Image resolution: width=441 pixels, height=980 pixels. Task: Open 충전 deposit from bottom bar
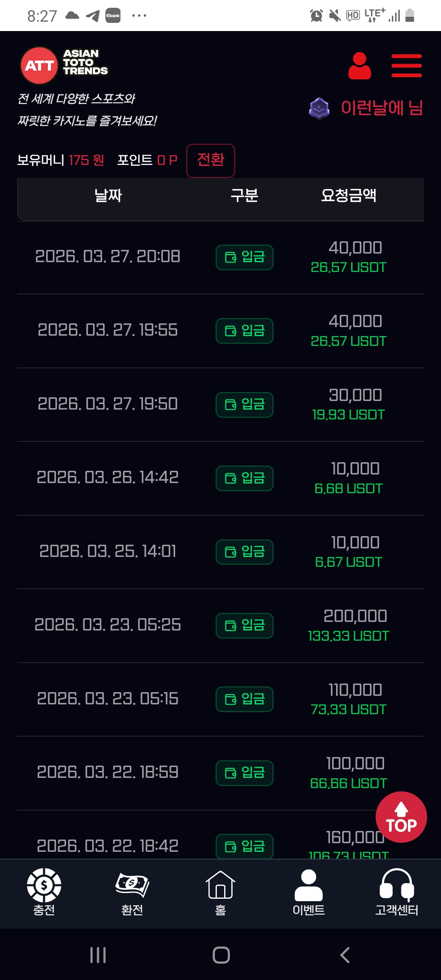tap(44, 892)
